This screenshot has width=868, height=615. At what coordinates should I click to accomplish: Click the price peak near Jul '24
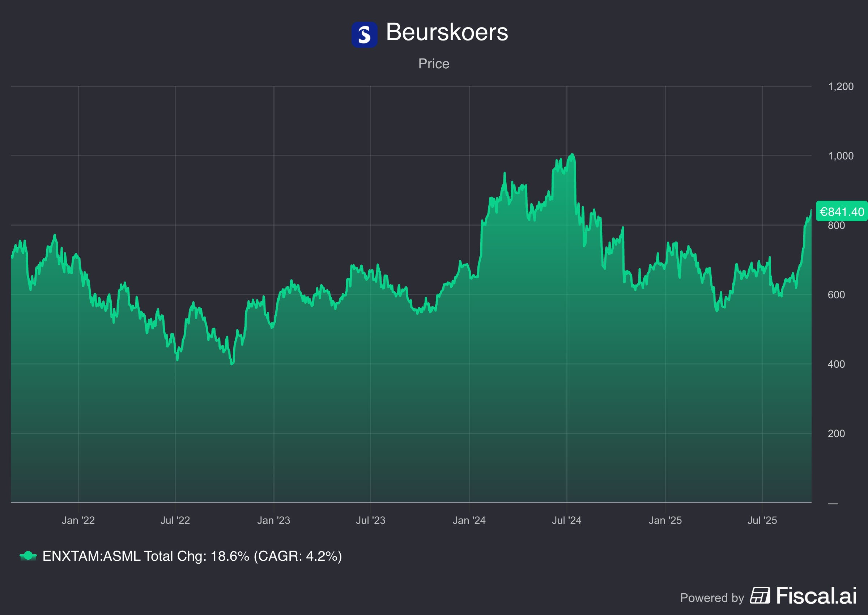click(x=572, y=154)
